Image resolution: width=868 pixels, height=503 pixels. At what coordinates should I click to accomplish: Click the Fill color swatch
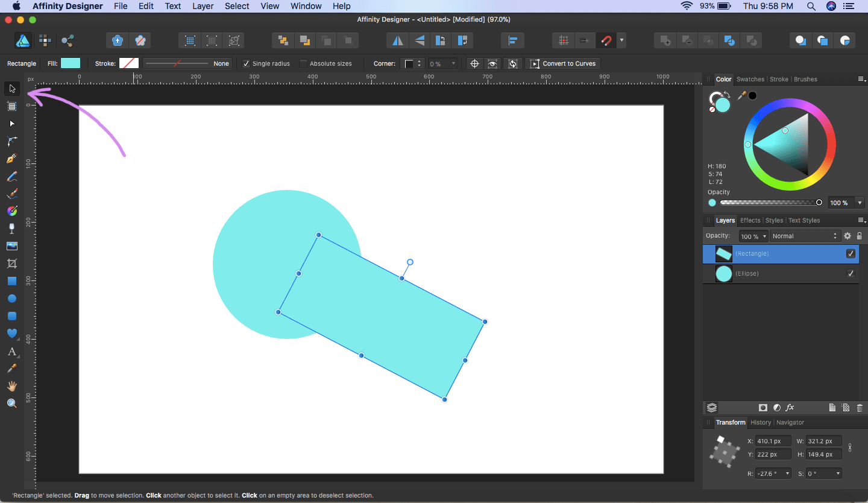[71, 63]
